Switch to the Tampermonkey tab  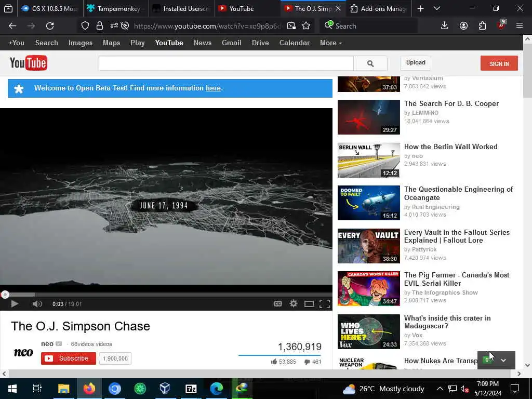pyautogui.click(x=116, y=8)
